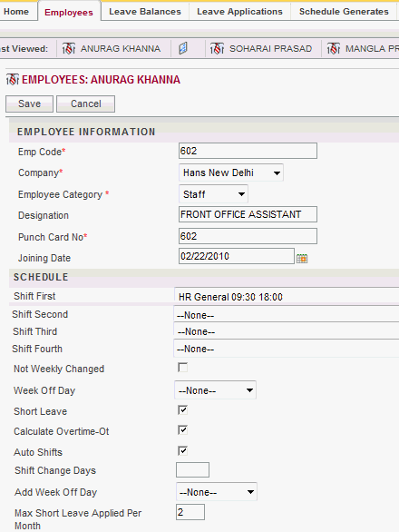Open recently viewed ANURAG KHANNA link
399x532 pixels.
(121, 49)
